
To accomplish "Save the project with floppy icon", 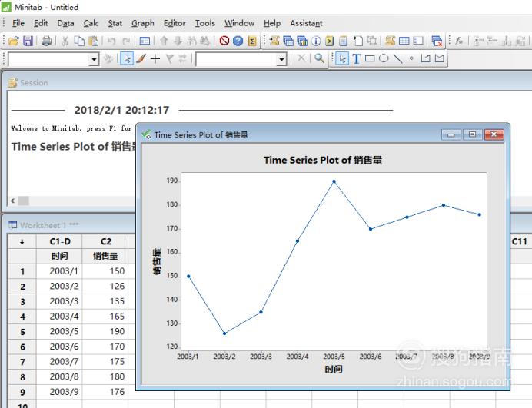I will pyautogui.click(x=28, y=41).
